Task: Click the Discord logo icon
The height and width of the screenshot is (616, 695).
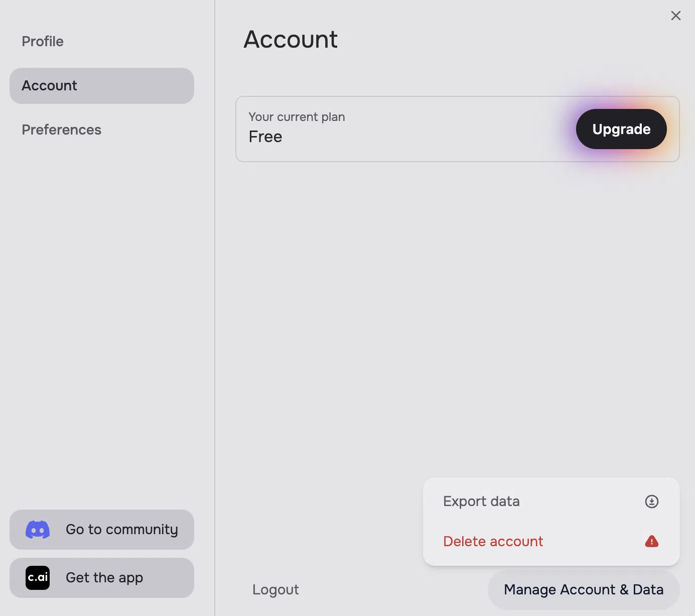Action: pyautogui.click(x=38, y=530)
